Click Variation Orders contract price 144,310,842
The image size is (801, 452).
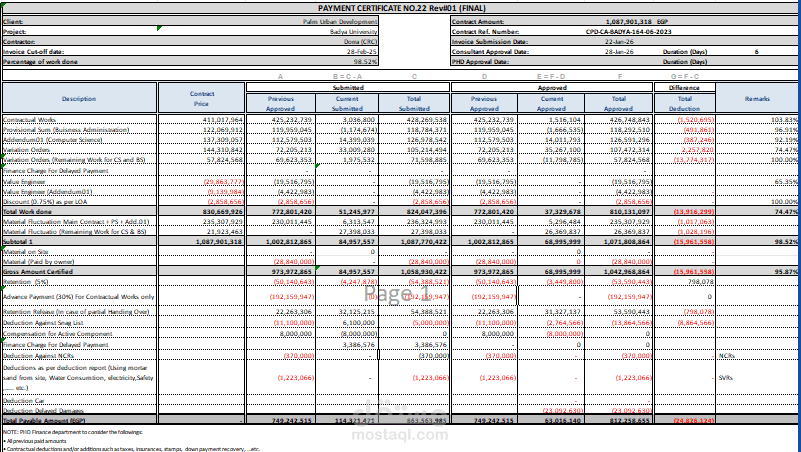(x=222, y=150)
